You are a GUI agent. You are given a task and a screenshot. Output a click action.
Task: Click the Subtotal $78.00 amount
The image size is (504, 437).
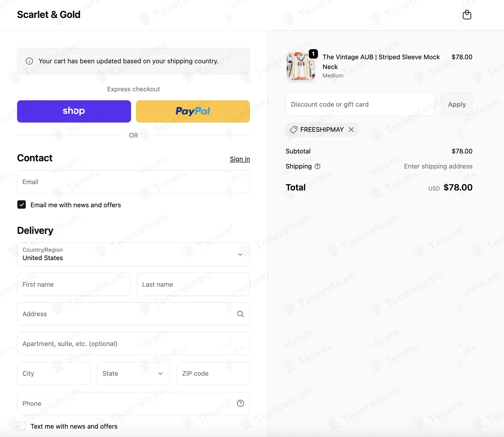coord(462,151)
